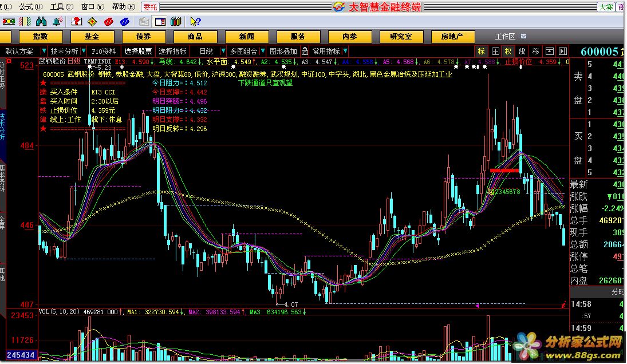627x364 pixels.
Task: Click the 常用指标 label
Action: pos(326,51)
